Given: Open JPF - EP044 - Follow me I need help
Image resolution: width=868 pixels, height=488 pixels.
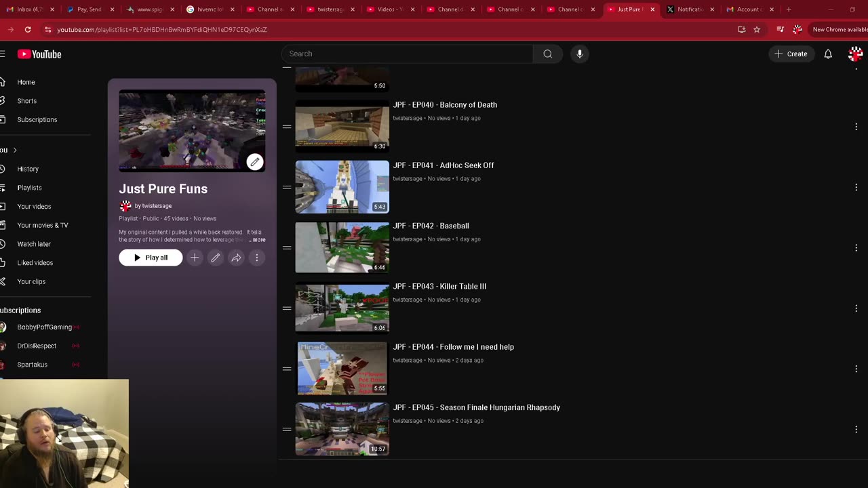Looking at the screenshot, I should pyautogui.click(x=453, y=347).
